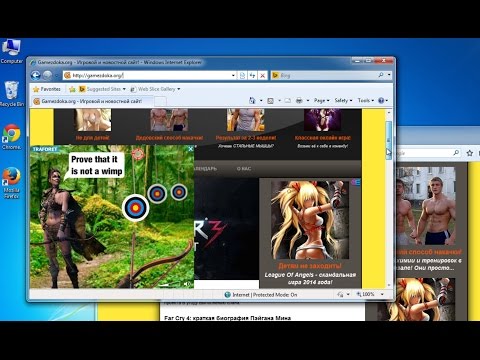The height and width of the screenshot is (360, 480).
Task: Select the Gamezdoka.org browser tab
Action: tap(92, 101)
